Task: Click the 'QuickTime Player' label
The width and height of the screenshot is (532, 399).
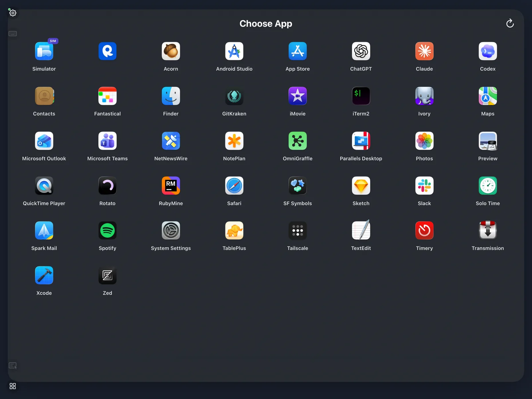Action: click(44, 203)
